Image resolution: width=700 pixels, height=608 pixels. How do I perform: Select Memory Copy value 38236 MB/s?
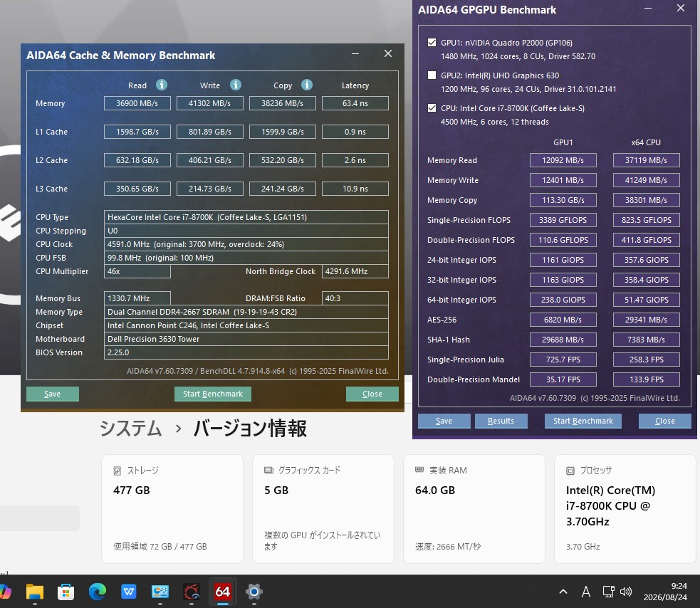coord(282,103)
